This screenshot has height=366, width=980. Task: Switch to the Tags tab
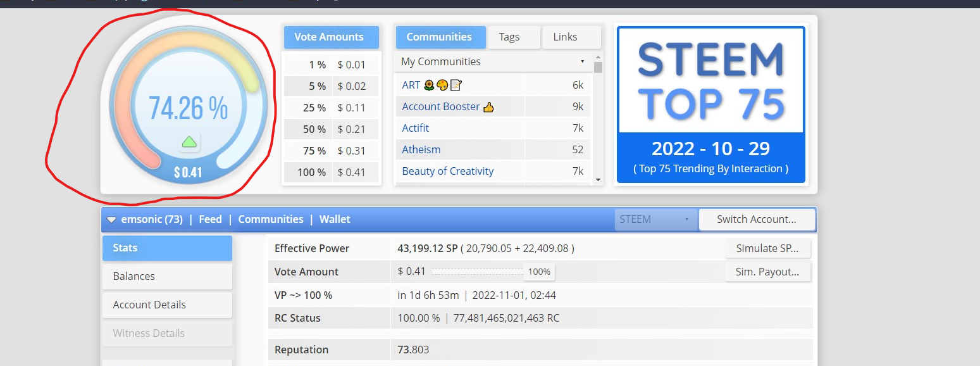tap(514, 37)
